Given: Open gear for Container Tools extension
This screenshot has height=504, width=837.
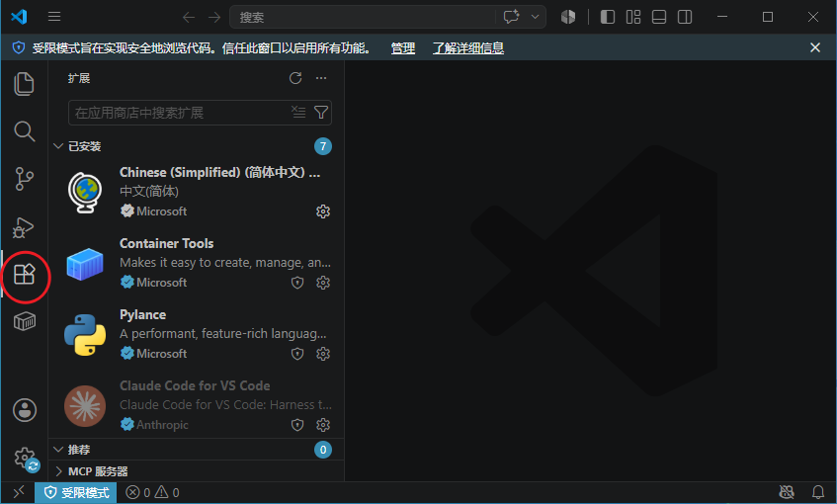Looking at the screenshot, I should coord(323,283).
